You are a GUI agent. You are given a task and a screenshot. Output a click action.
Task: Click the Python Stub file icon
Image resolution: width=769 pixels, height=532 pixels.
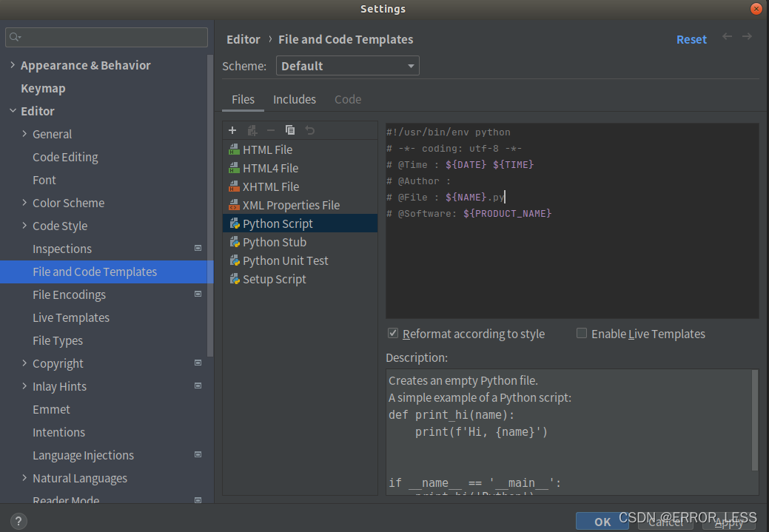click(x=235, y=242)
